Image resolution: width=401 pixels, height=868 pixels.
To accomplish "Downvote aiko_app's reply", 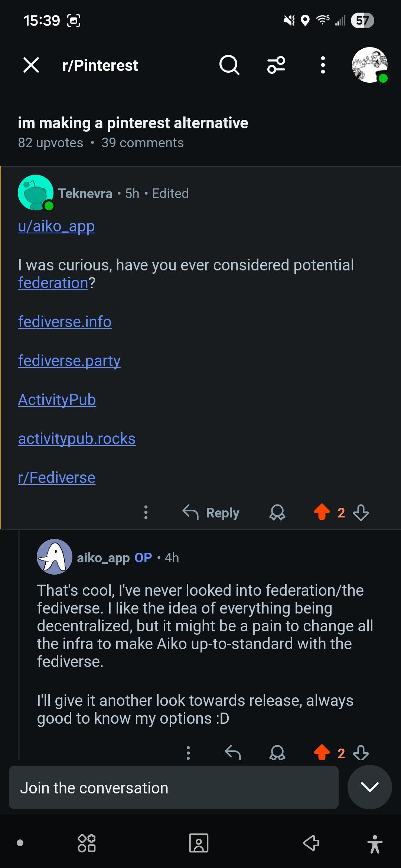I will tap(361, 753).
